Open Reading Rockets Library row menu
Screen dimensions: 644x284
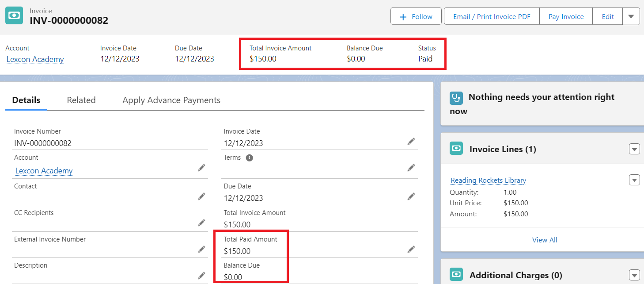click(x=634, y=180)
